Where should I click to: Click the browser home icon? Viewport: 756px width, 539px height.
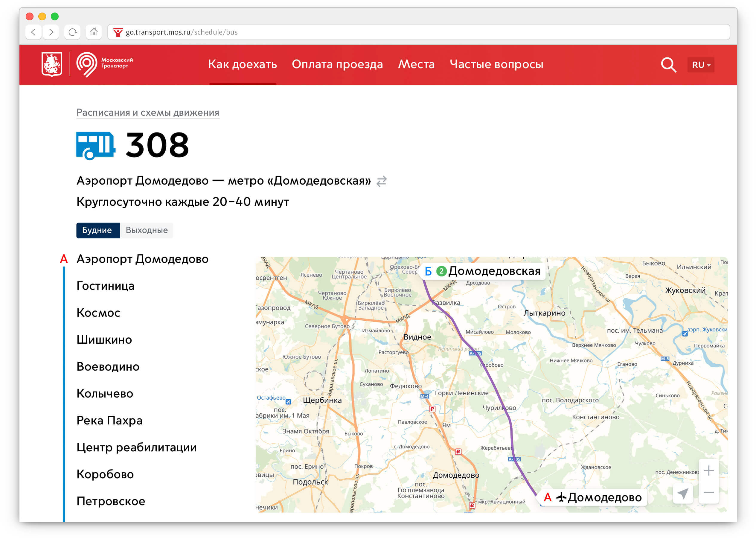click(94, 32)
